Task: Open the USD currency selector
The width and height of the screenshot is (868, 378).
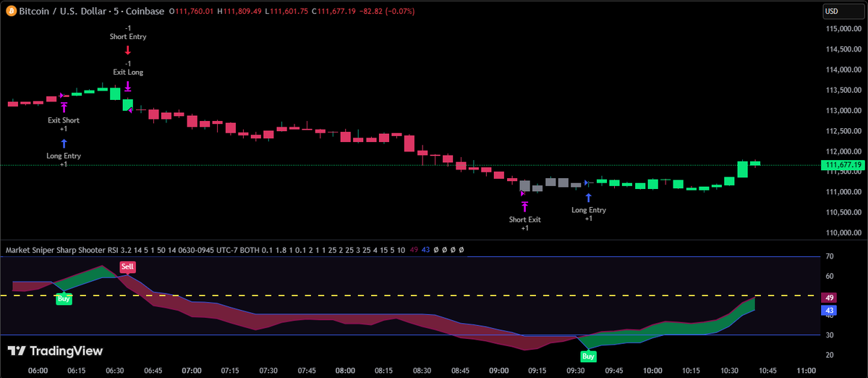Action: tap(843, 12)
